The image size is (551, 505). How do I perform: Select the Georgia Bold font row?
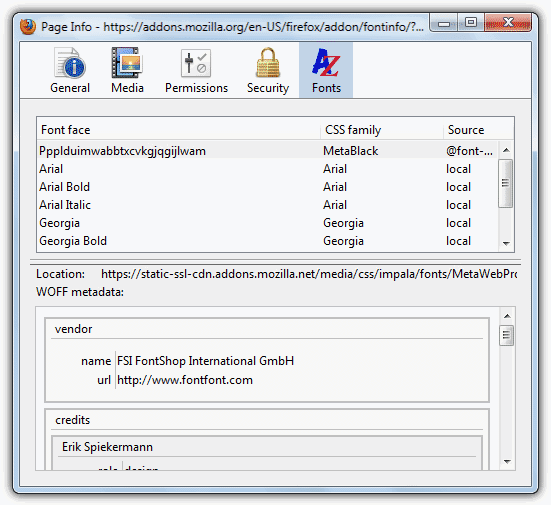coord(267,241)
